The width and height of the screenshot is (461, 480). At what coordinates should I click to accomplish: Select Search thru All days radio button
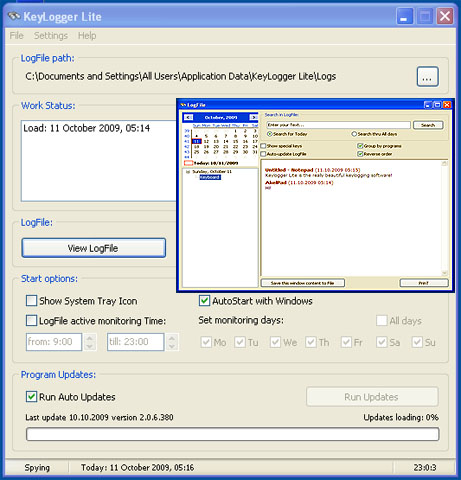coord(354,134)
